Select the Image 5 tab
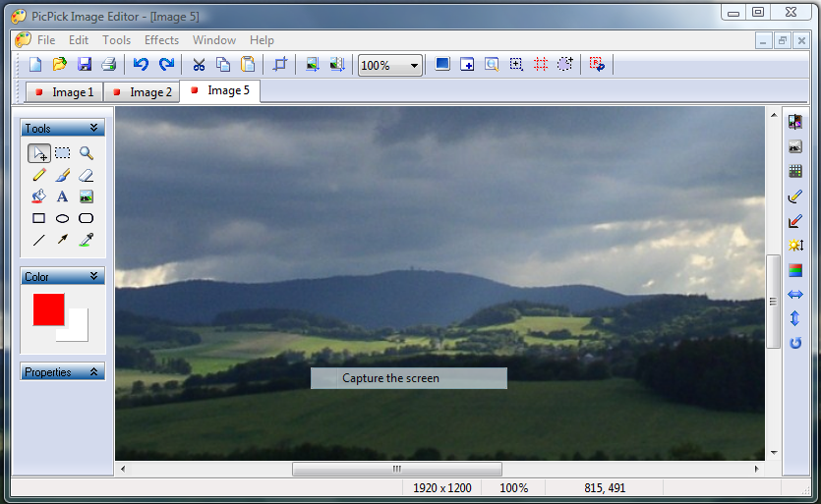Viewport: 821px width, 504px height. point(220,91)
